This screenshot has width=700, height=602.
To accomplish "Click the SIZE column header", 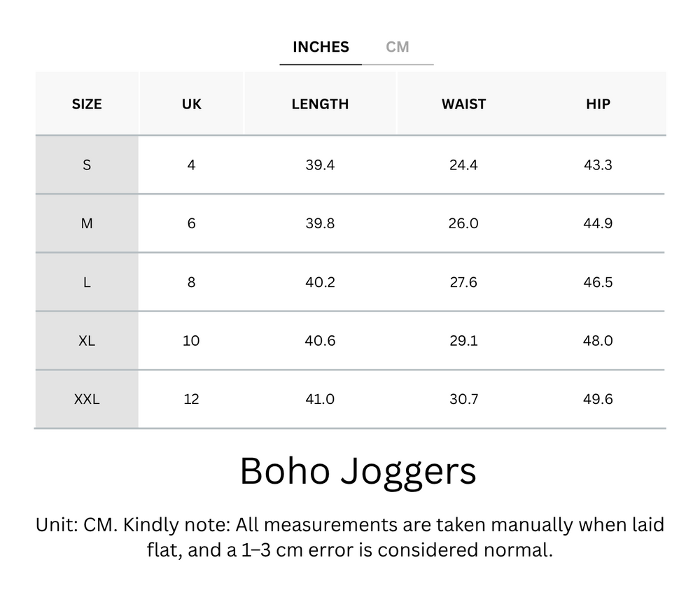I will 86,104.
